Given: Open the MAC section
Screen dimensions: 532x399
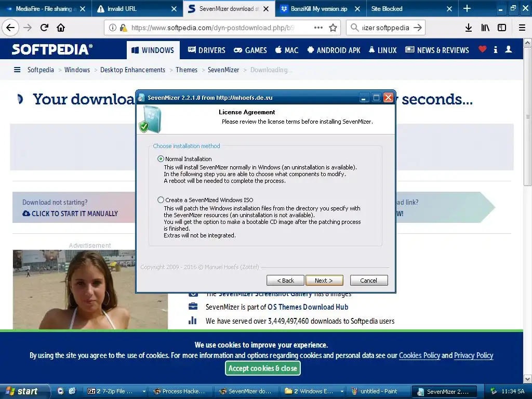Looking at the screenshot, I should 287,50.
